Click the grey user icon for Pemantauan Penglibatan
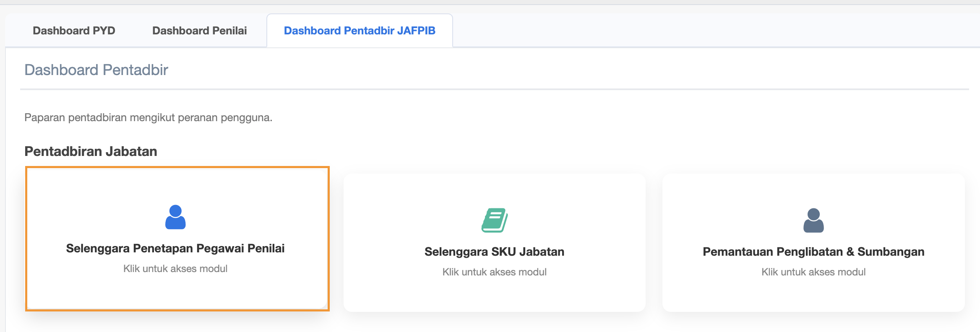 click(x=813, y=220)
